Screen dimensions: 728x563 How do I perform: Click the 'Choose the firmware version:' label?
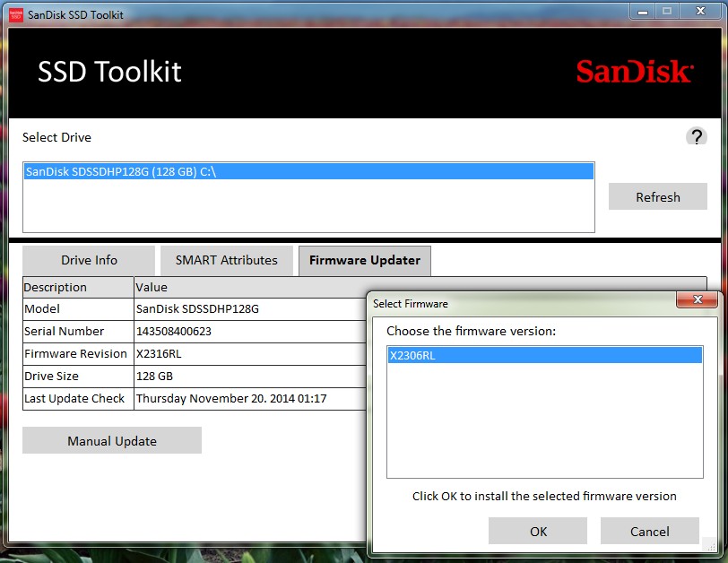coord(471,331)
